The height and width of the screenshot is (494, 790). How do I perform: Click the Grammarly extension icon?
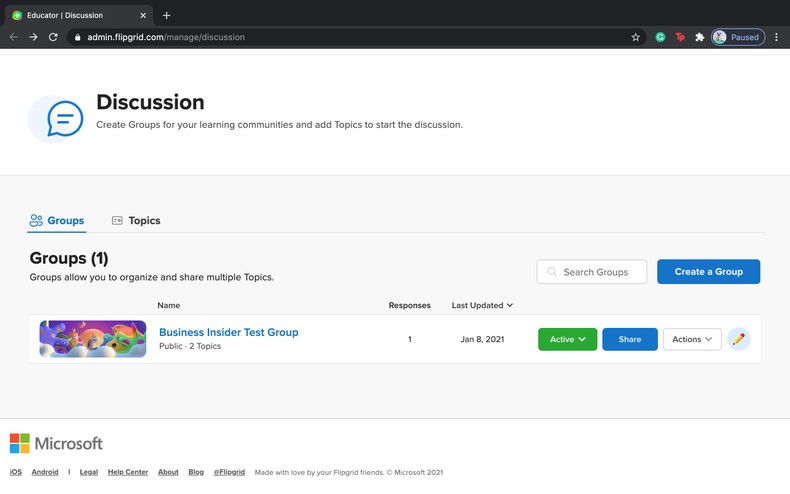pyautogui.click(x=660, y=37)
